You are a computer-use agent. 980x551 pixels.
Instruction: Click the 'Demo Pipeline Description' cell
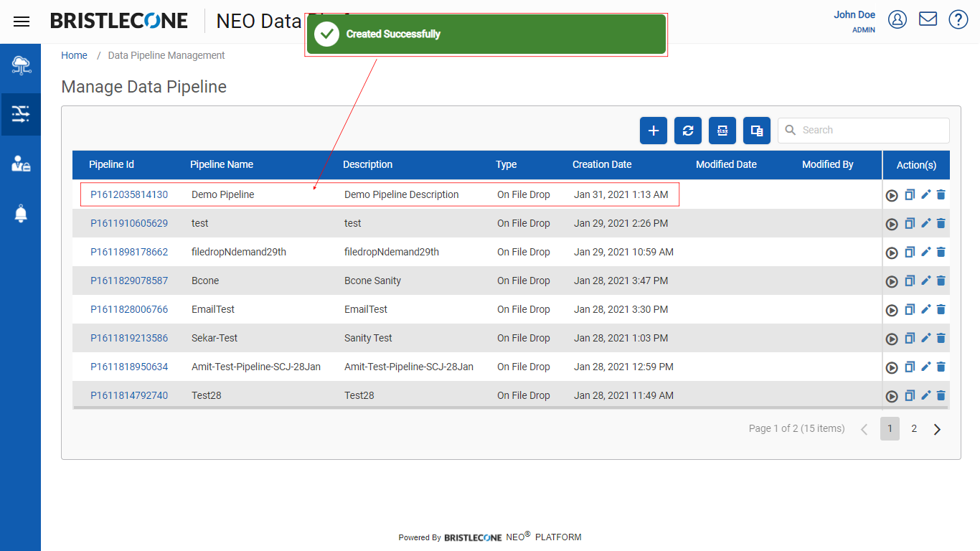pos(401,194)
